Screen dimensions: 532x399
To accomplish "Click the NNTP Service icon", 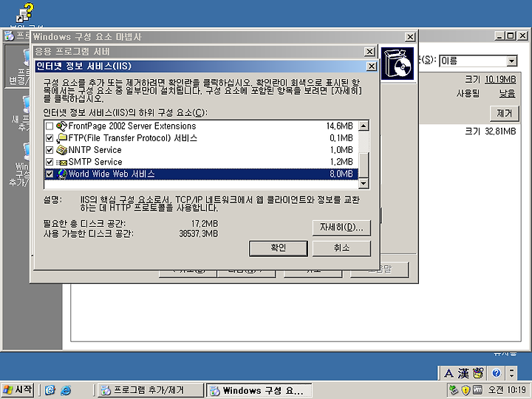I will coord(61,150).
